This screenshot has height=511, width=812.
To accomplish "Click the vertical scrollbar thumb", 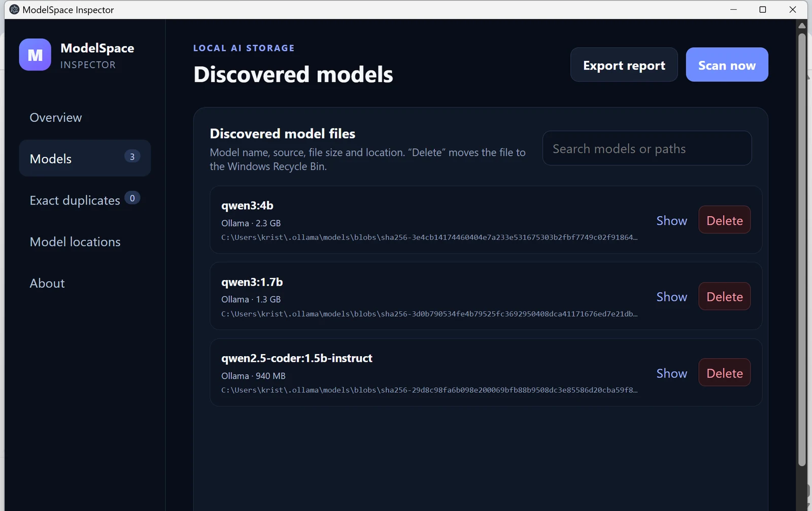I will pyautogui.click(x=802, y=249).
